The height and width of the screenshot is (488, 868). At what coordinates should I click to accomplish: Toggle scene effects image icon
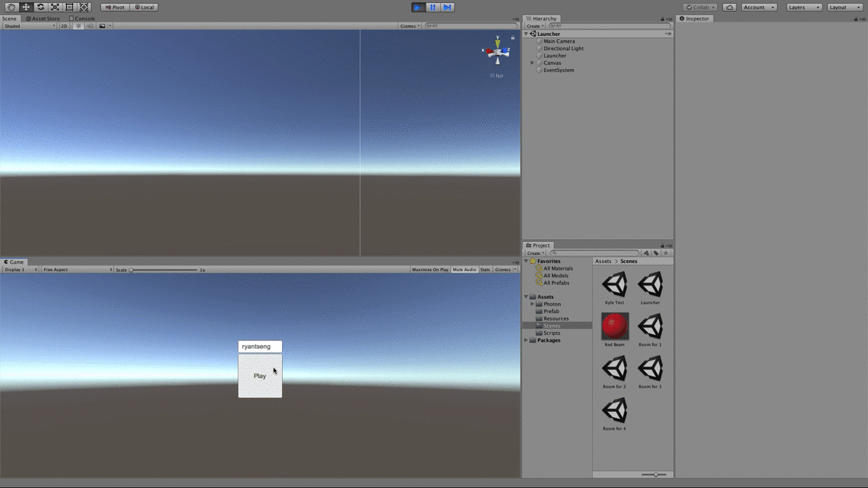pyautogui.click(x=102, y=26)
